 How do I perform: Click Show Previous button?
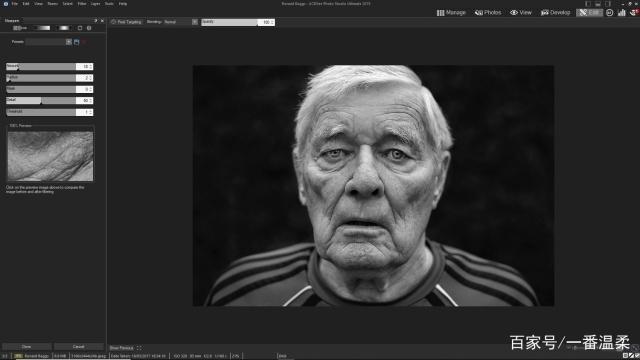tap(122, 348)
